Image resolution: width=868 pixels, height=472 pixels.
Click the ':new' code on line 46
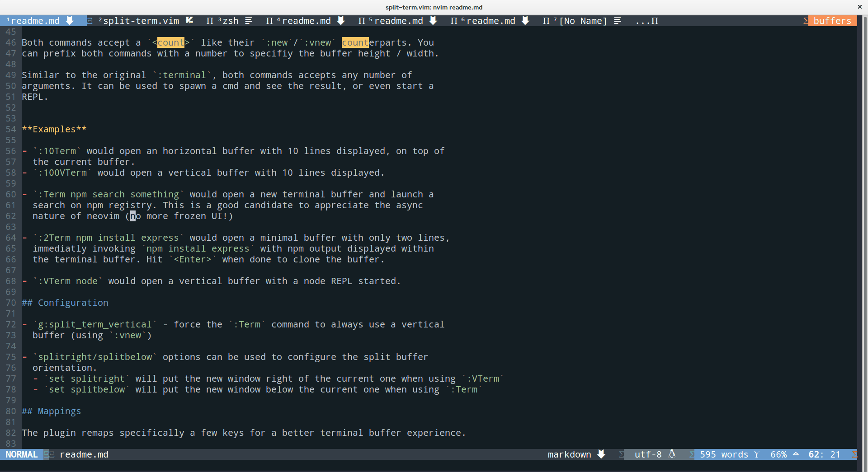click(x=277, y=42)
